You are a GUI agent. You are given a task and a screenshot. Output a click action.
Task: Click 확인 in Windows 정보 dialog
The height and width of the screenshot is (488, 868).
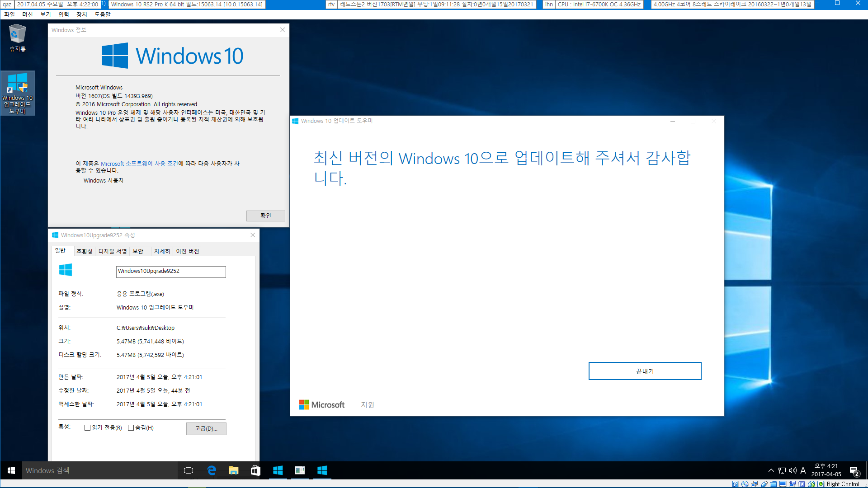[x=266, y=216]
